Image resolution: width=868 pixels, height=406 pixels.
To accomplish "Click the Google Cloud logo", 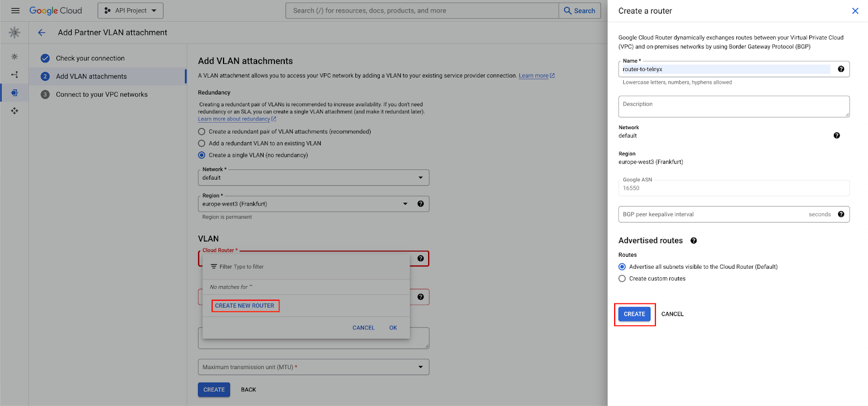I will 56,10.
